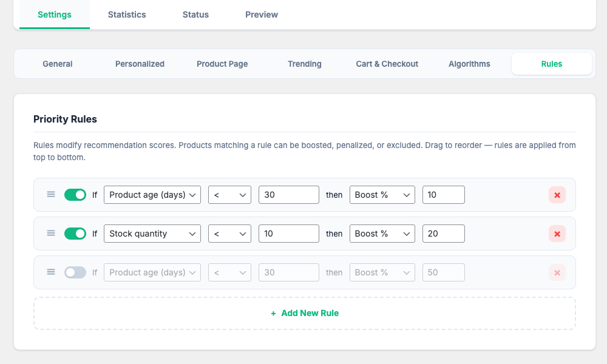
Task: Click the red X on the disabled rule
Action: (x=557, y=272)
